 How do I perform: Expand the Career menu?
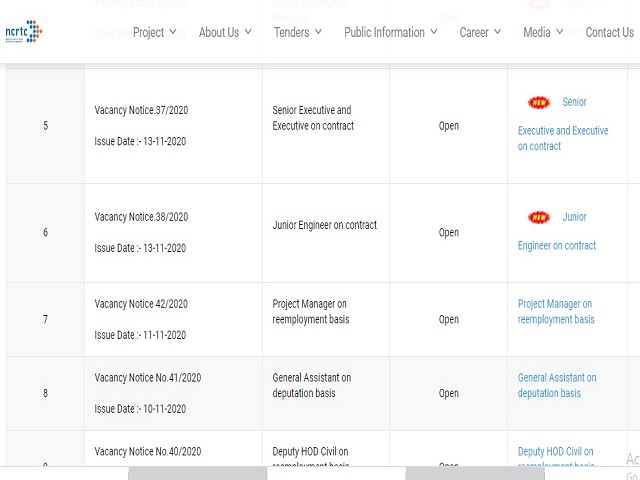pos(480,32)
